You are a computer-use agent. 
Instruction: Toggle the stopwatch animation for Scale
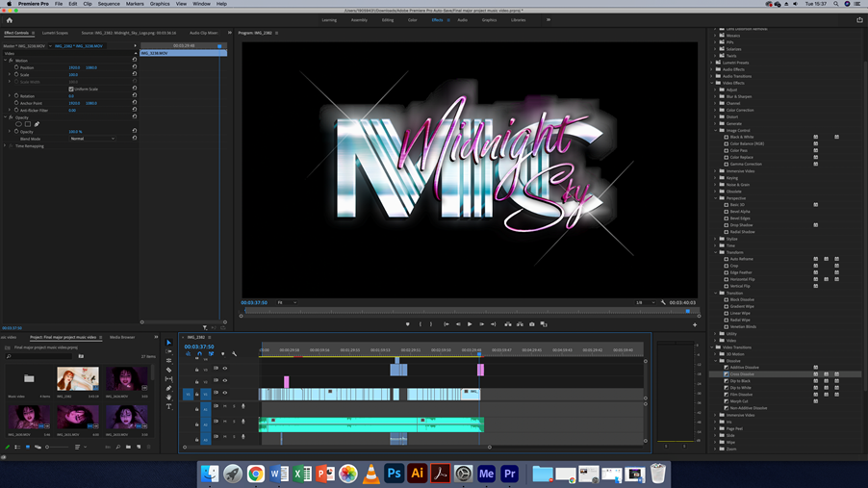pyautogui.click(x=16, y=74)
